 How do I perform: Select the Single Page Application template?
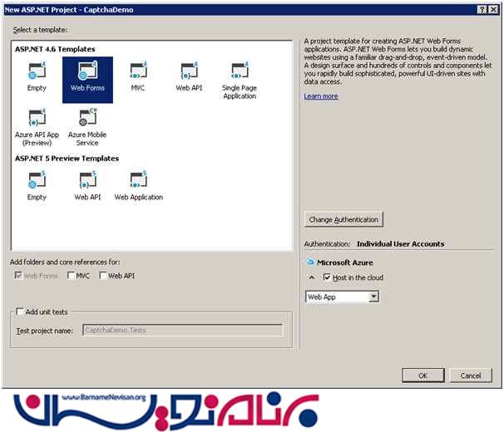(240, 79)
